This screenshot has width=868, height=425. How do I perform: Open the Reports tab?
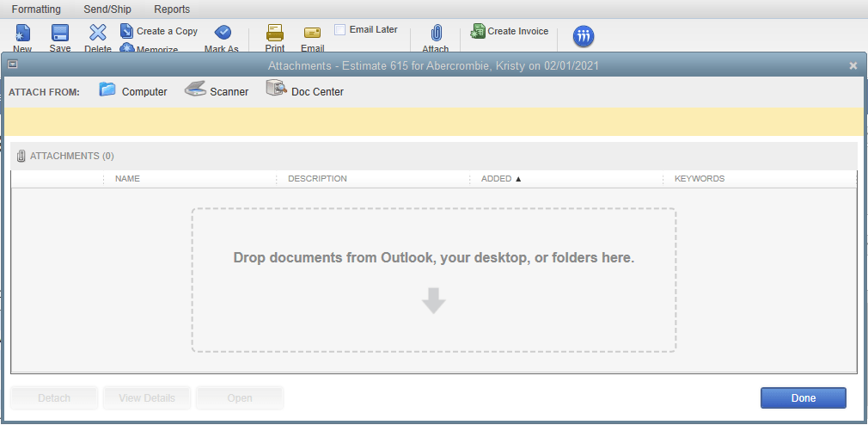click(172, 9)
